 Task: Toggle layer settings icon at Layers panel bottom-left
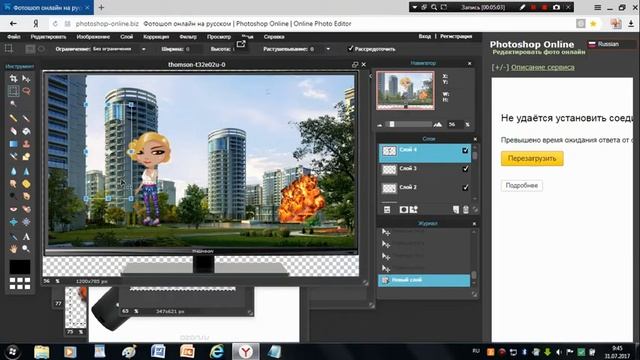click(387, 210)
